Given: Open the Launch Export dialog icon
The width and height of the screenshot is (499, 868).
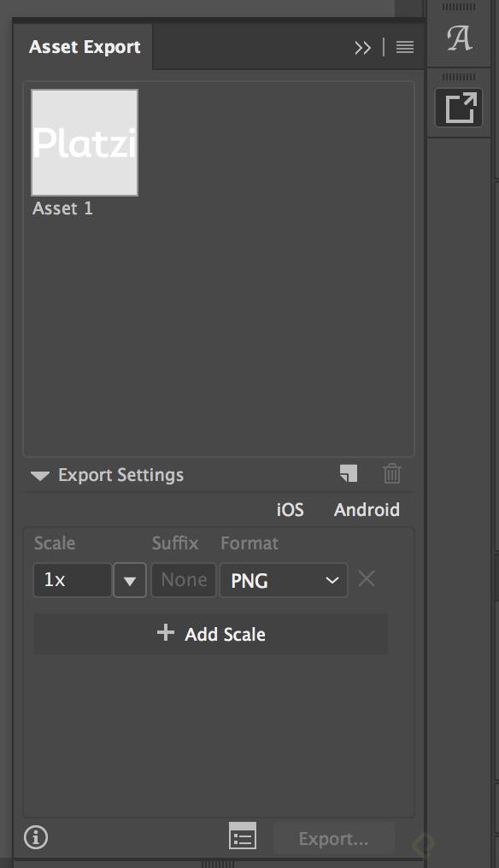Looking at the screenshot, I should tap(243, 836).
